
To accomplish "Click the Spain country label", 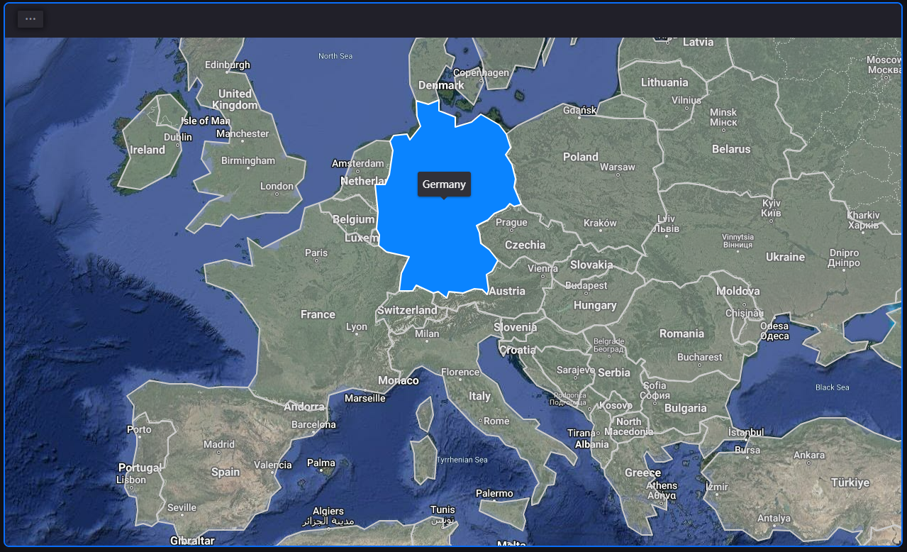I will (225, 472).
